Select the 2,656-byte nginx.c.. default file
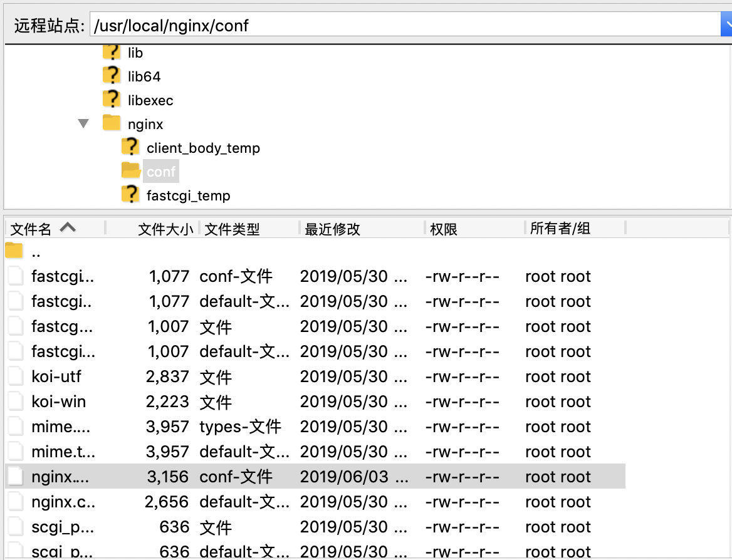The height and width of the screenshot is (560, 732). pyautogui.click(x=315, y=502)
